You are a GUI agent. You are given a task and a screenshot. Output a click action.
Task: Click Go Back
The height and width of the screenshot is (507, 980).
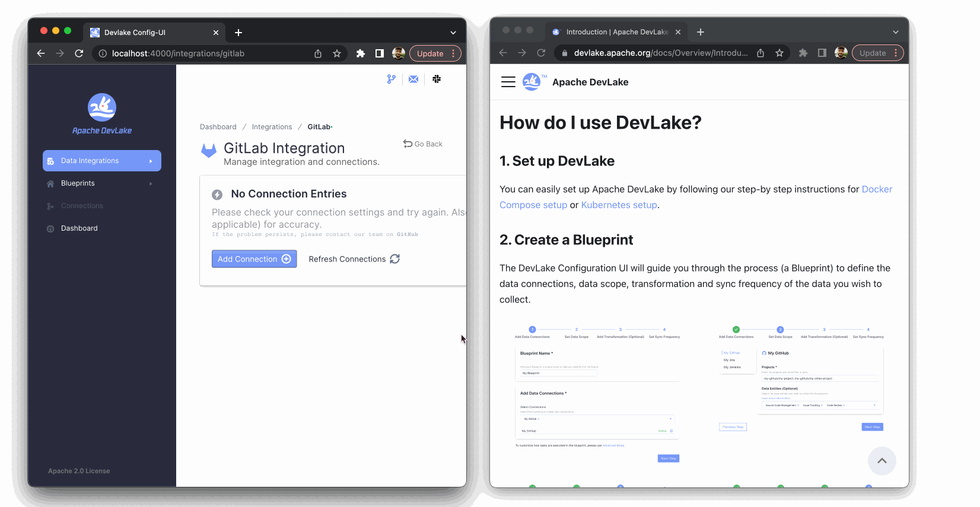click(x=423, y=144)
